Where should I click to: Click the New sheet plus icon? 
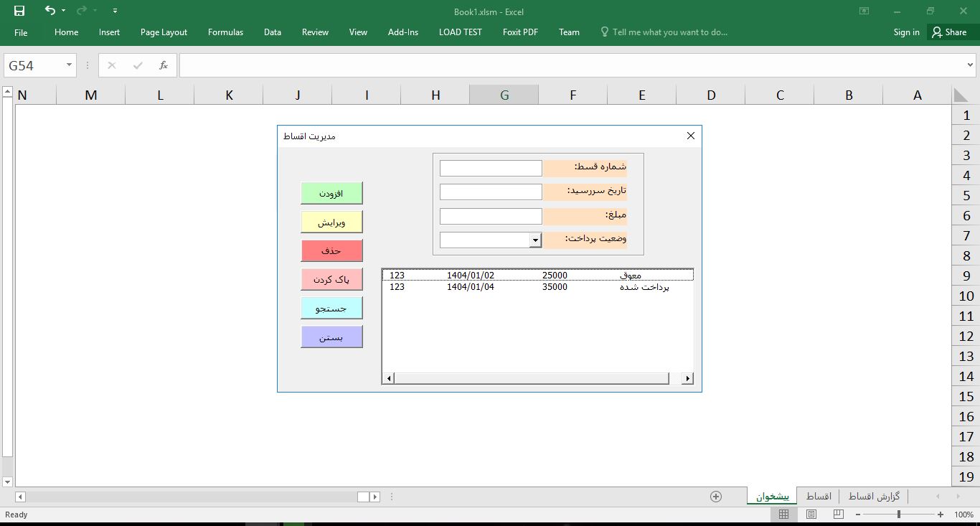point(715,496)
